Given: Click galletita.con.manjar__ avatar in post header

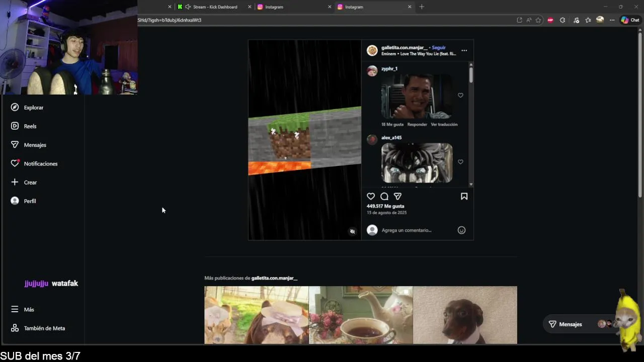Looking at the screenshot, I should pyautogui.click(x=372, y=50).
